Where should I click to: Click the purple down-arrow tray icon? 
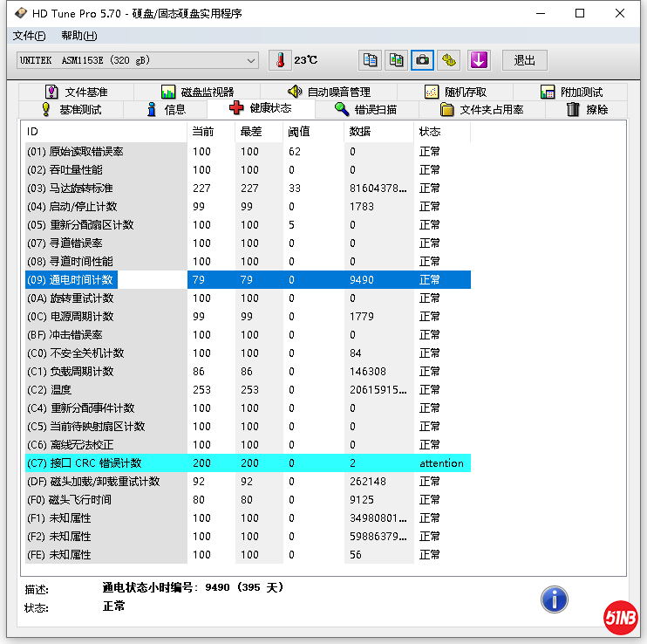[x=479, y=60]
